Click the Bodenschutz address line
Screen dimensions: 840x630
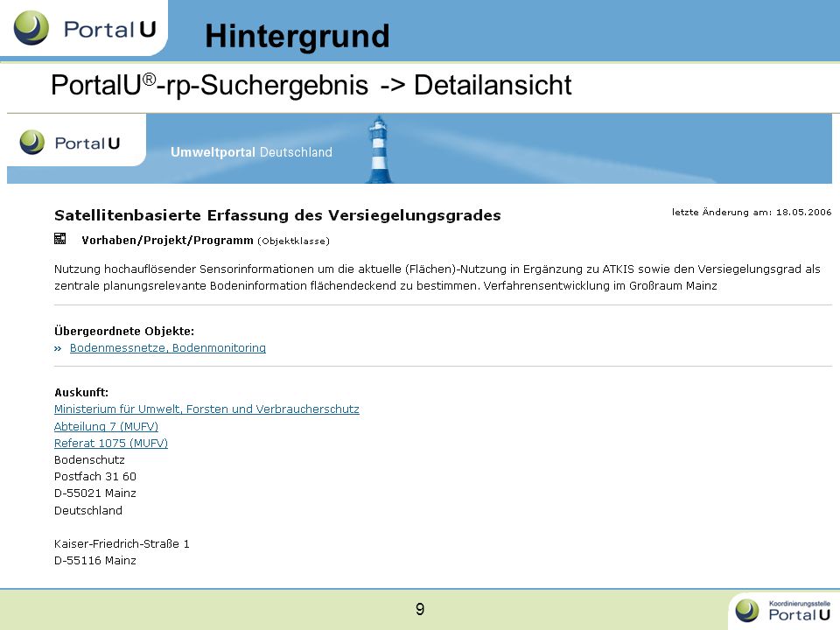[x=89, y=460]
